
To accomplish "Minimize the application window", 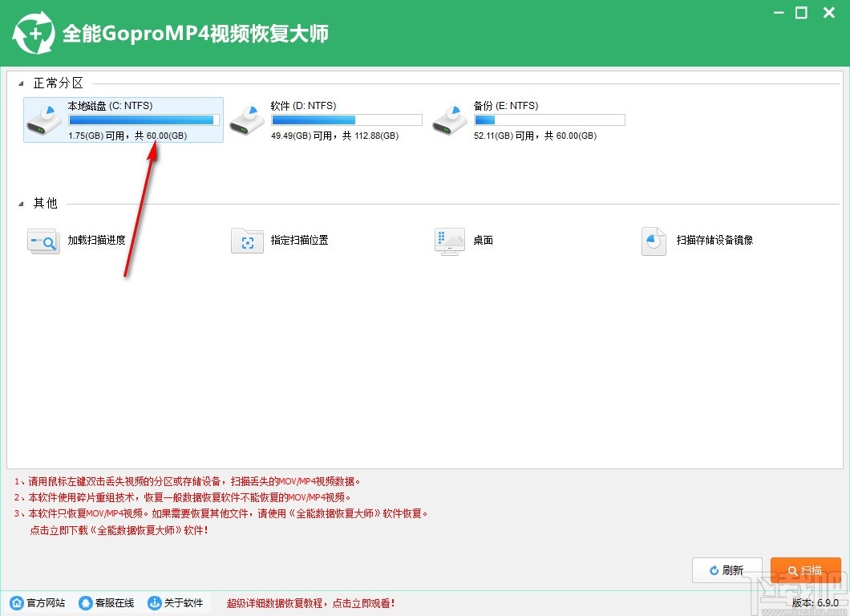I will [x=779, y=13].
